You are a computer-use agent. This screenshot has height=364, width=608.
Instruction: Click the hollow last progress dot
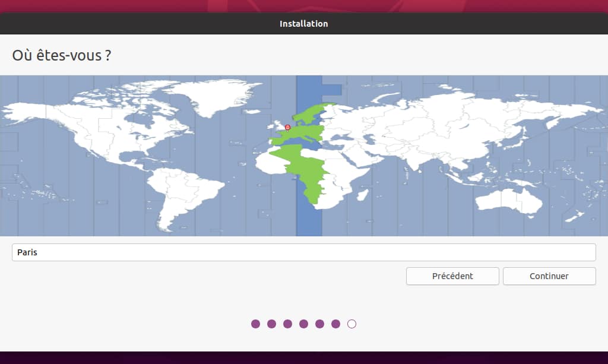click(x=351, y=324)
